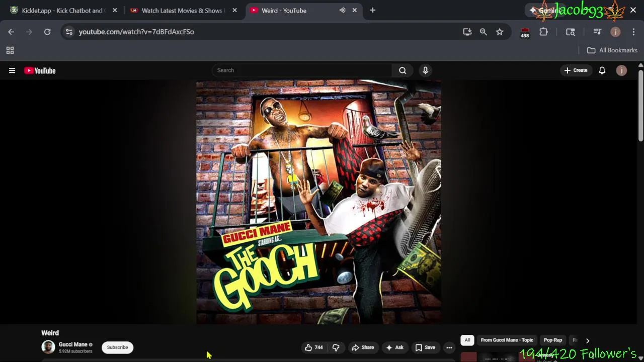
Task: Click the address bar URL
Action: click(136, 32)
